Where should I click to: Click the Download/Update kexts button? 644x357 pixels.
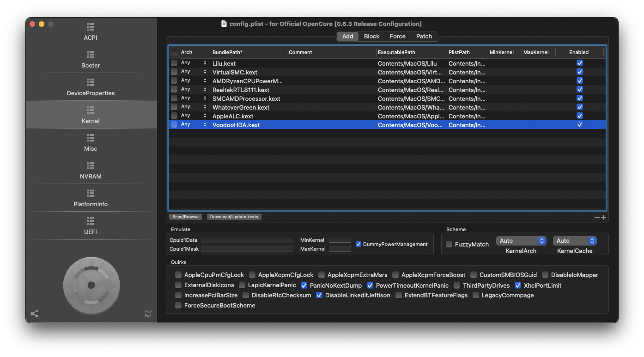234,217
